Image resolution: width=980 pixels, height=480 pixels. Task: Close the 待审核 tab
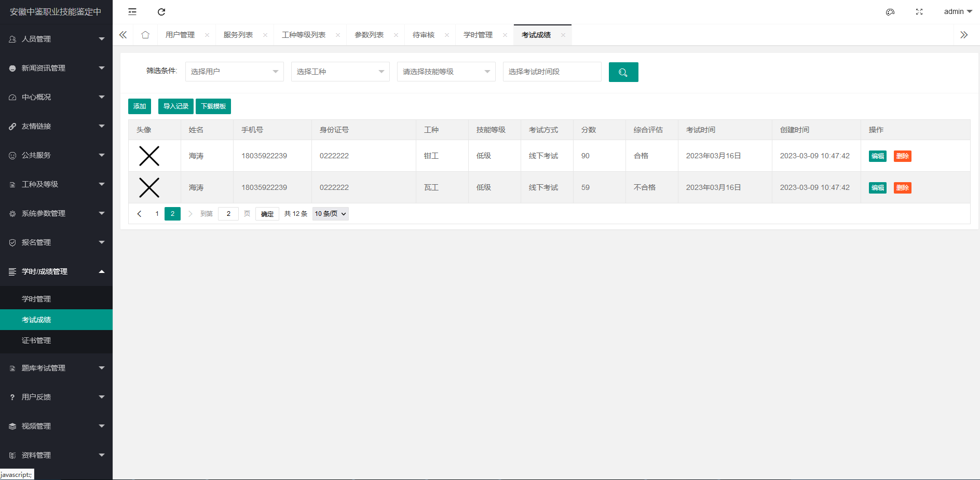tap(447, 35)
